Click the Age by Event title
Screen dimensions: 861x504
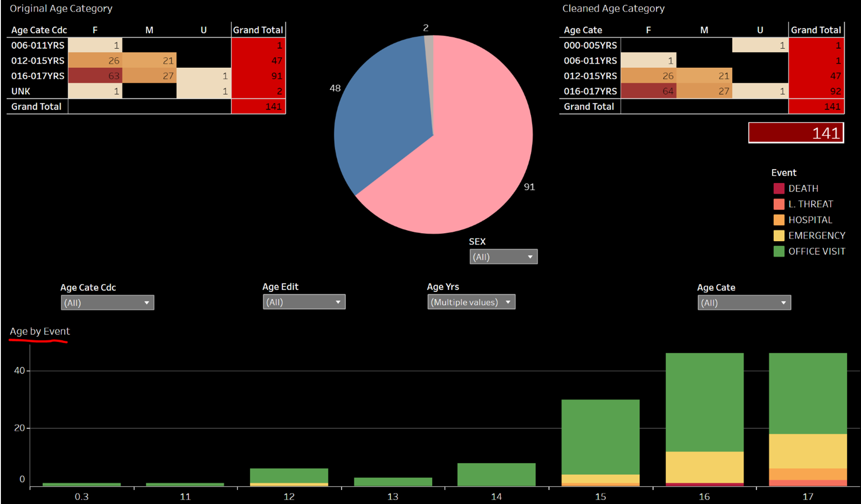40,331
